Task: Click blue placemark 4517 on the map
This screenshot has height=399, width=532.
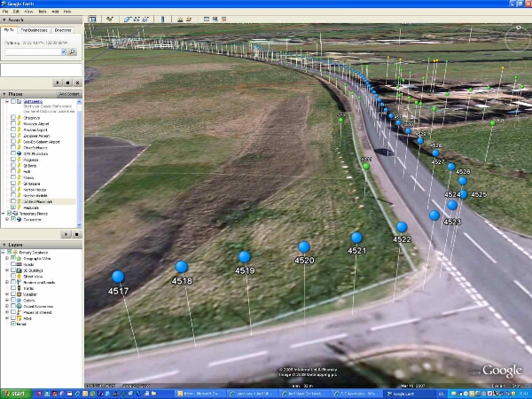Action: pyautogui.click(x=118, y=277)
